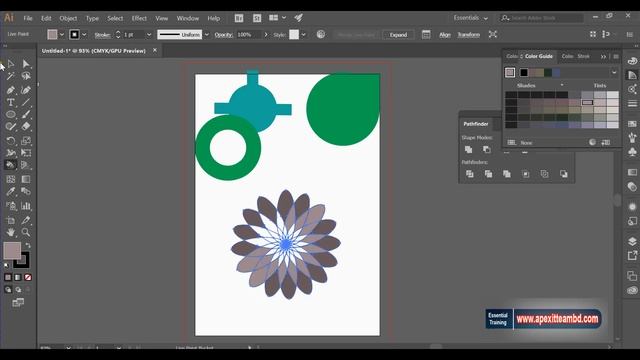640x360 pixels.
Task: Select the Mesh tool
Action: [11, 179]
